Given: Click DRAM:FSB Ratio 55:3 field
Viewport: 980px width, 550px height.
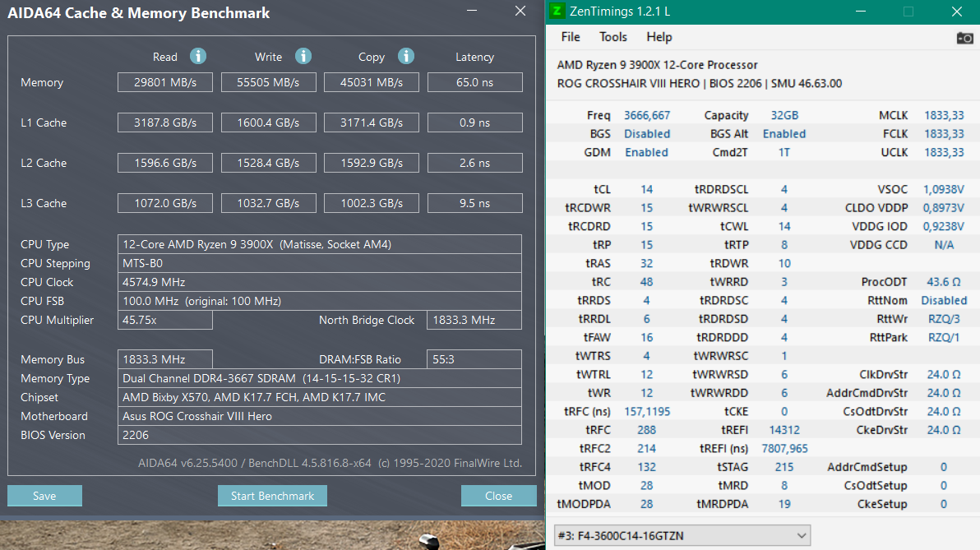Looking at the screenshot, I should [474, 359].
